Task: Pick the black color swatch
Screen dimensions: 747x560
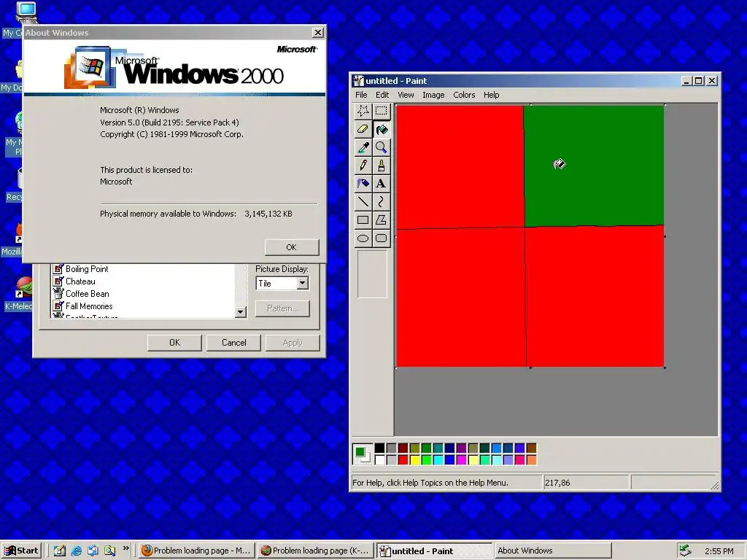Action: pos(379,448)
